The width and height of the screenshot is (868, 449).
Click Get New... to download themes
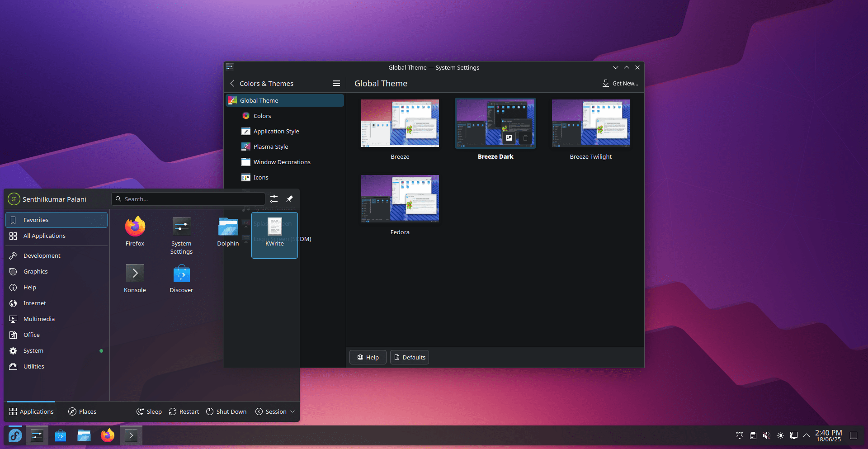[620, 83]
